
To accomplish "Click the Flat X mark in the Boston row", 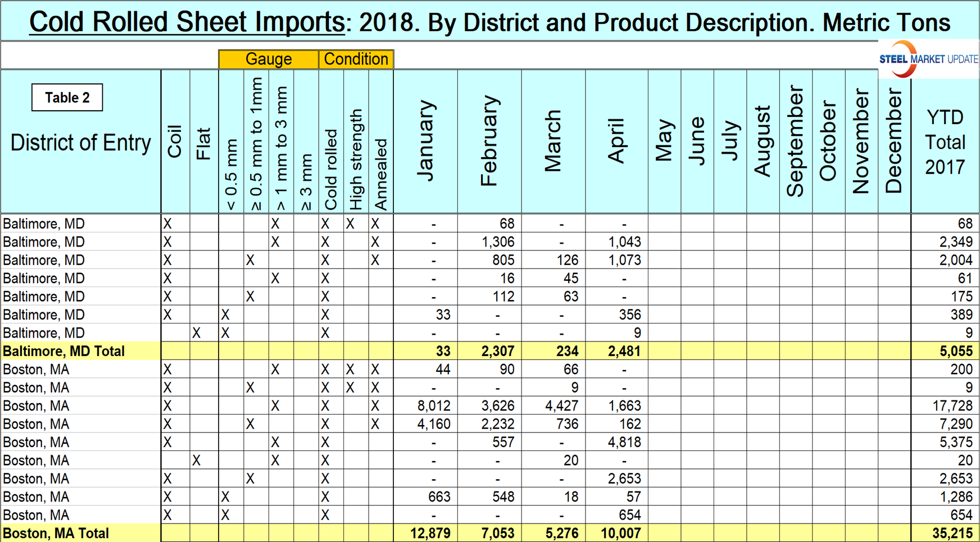I will pos(196,461).
